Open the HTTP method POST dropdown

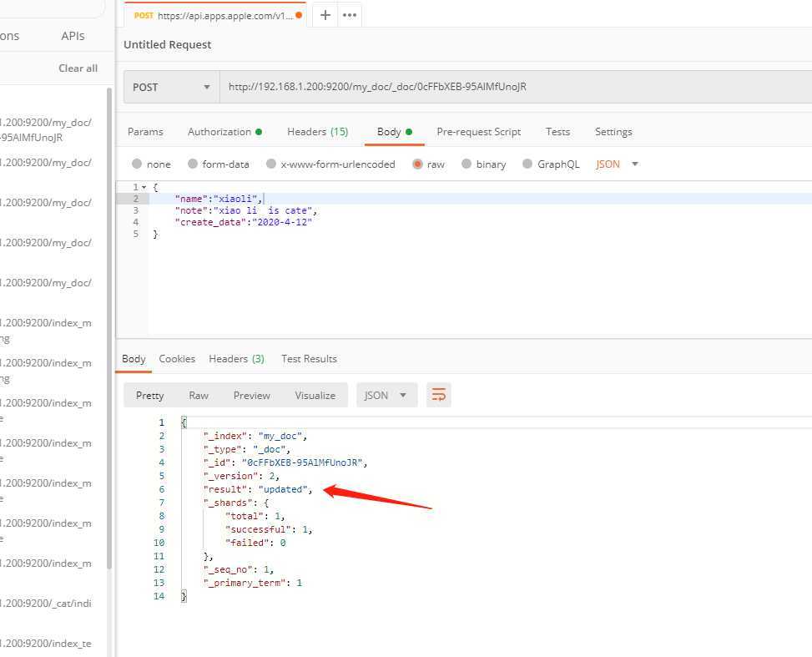pyautogui.click(x=171, y=87)
